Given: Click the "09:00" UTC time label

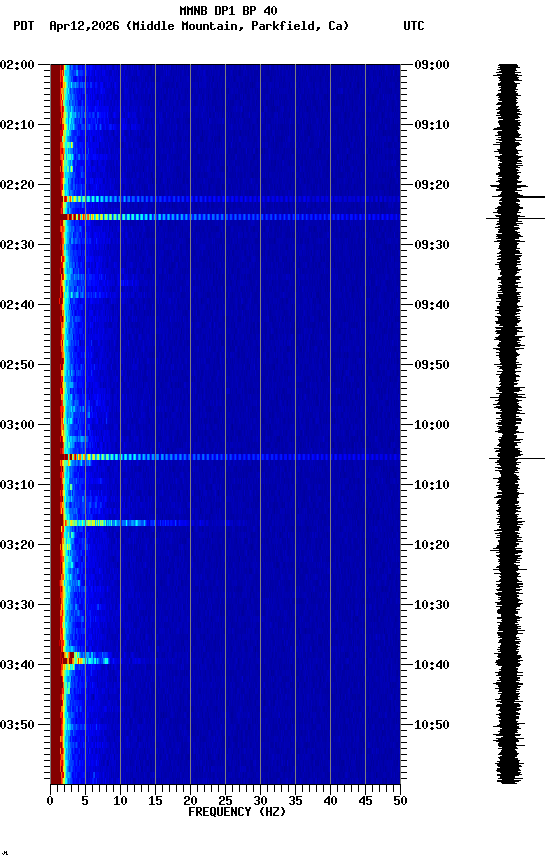Looking at the screenshot, I should [x=432, y=64].
